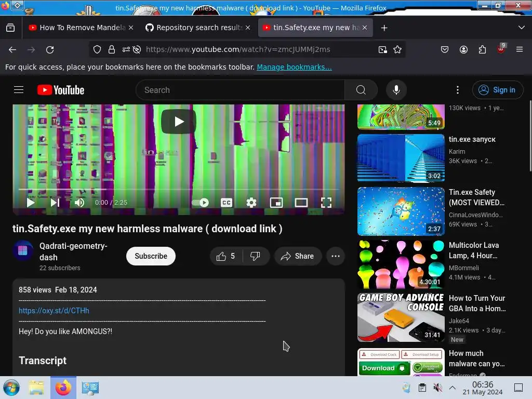Switch to theater mode
This screenshot has height=399, width=532.
[301, 203]
